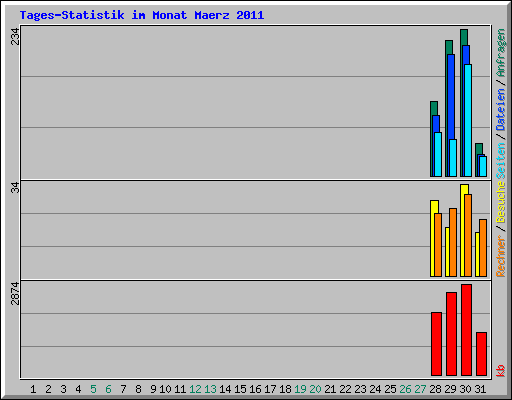Click day '29' on the axis

(x=450, y=389)
